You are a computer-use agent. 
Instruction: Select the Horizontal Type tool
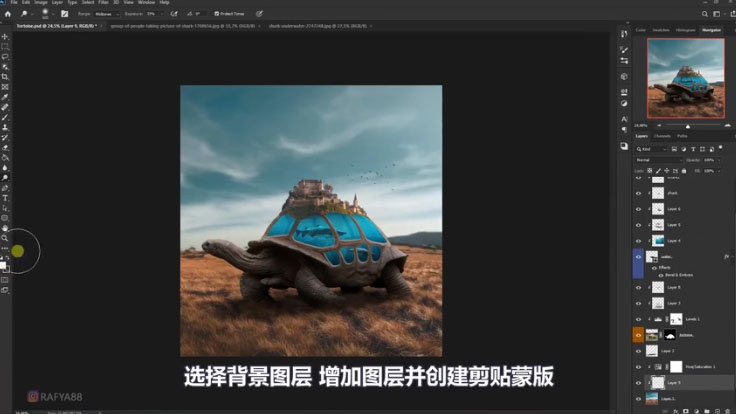pyautogui.click(x=5, y=198)
